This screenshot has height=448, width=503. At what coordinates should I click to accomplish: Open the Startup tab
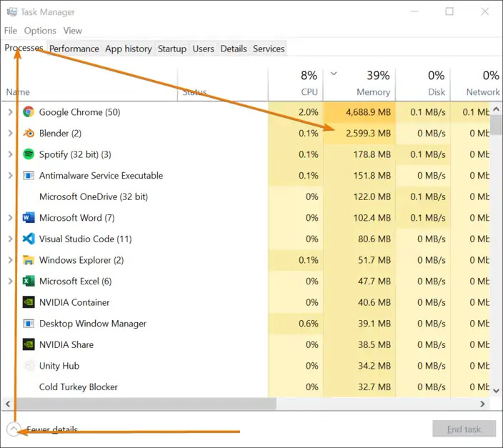(x=171, y=49)
